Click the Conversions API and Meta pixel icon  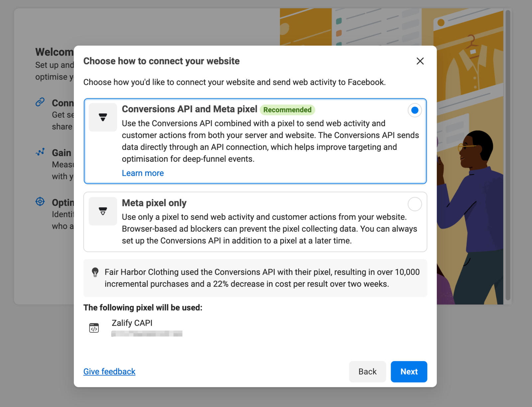coord(103,117)
